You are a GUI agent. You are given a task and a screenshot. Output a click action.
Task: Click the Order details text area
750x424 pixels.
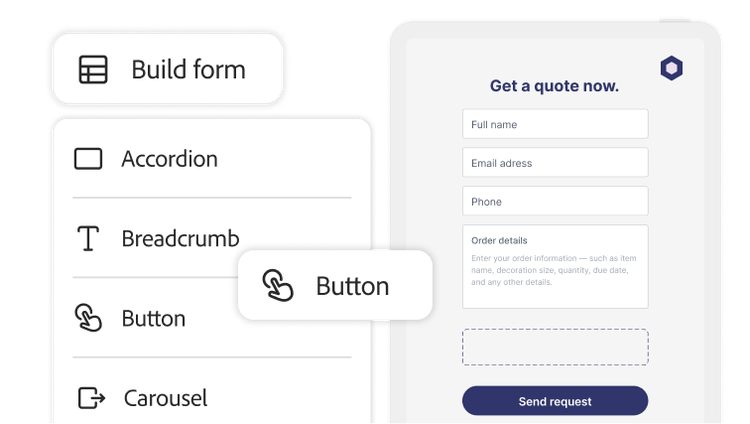pos(555,267)
